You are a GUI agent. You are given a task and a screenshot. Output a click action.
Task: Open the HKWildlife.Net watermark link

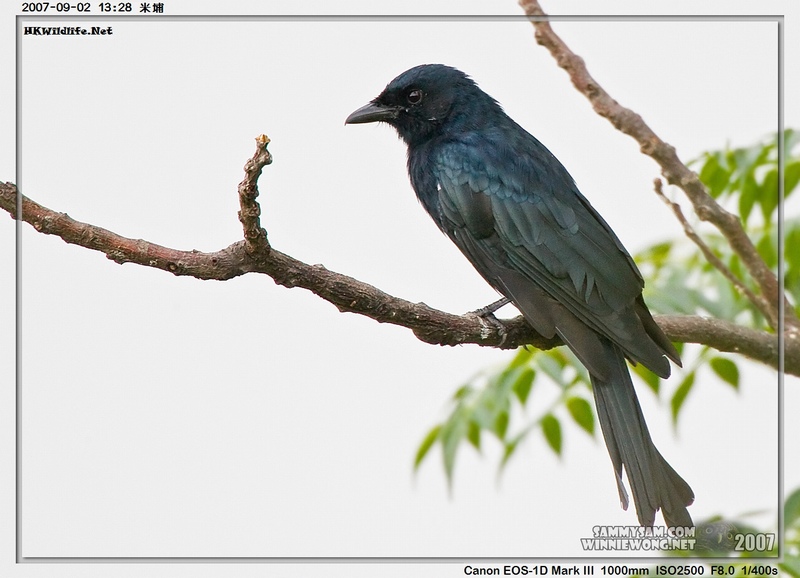(x=68, y=31)
